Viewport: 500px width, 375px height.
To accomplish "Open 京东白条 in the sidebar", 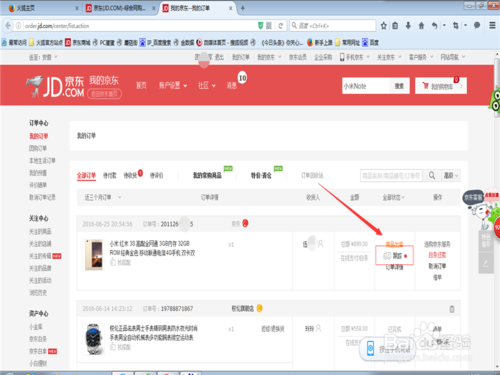I will point(38,339).
